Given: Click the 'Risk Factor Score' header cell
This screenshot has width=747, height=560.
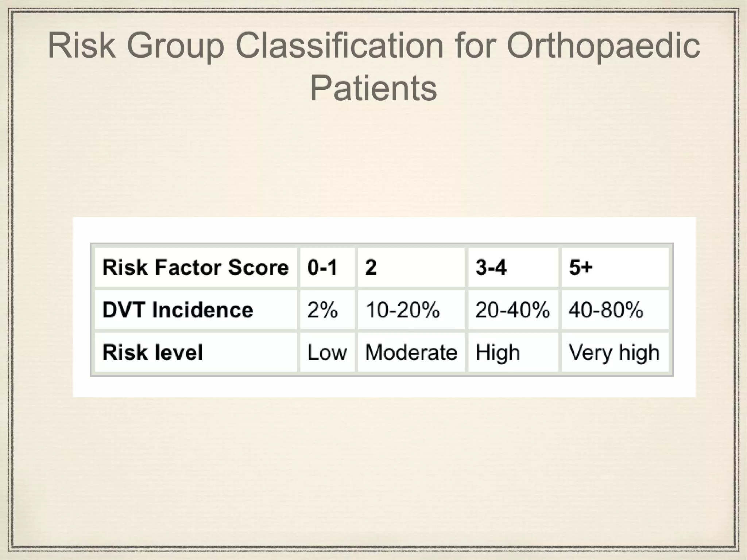Looking at the screenshot, I should tap(196, 267).
